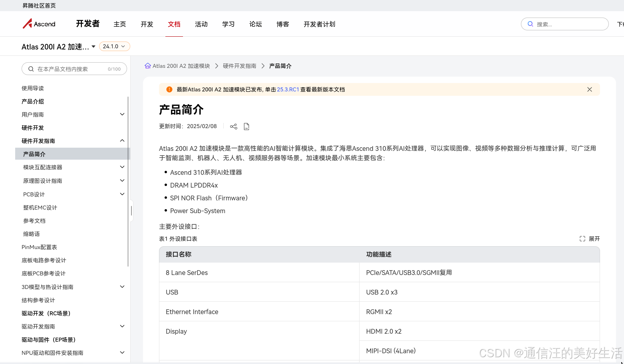Click the share icon below 产品简介 title
624x364 pixels.
[233, 126]
